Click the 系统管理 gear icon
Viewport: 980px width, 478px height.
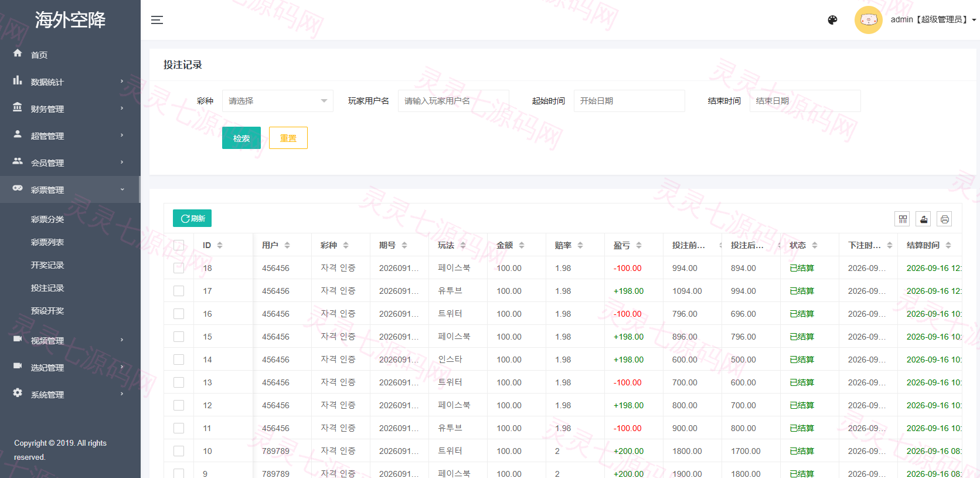point(18,393)
